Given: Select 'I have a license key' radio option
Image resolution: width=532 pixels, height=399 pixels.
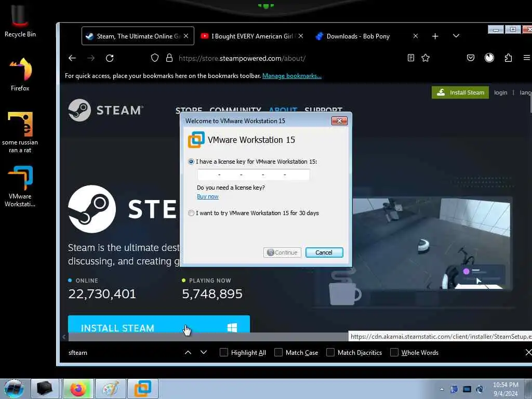Looking at the screenshot, I should pos(191,162).
